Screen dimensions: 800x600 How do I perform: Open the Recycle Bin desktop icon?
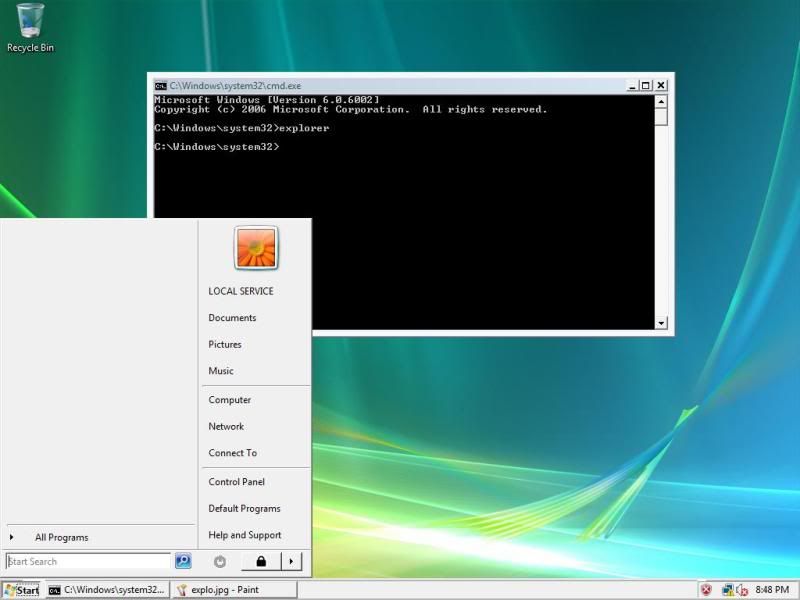coord(30,28)
